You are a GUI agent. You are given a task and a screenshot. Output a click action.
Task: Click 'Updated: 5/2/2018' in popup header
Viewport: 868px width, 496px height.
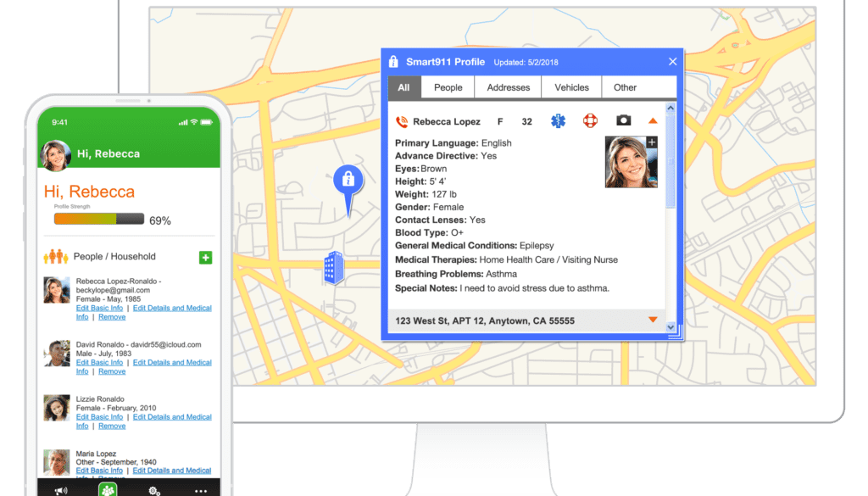pyautogui.click(x=526, y=63)
